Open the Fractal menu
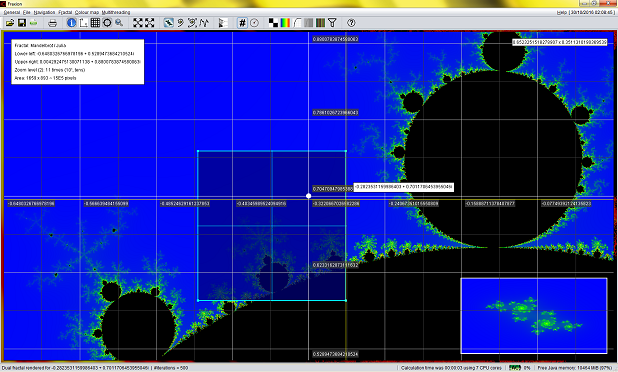The width and height of the screenshot is (618, 372). [x=65, y=13]
